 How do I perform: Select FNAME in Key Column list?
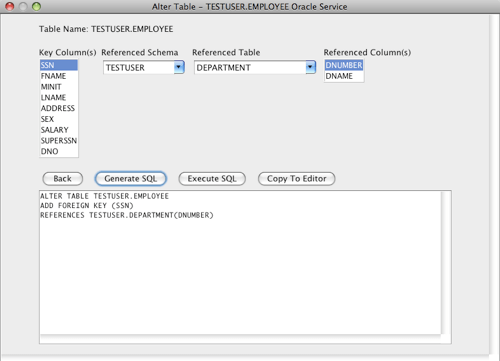point(59,76)
